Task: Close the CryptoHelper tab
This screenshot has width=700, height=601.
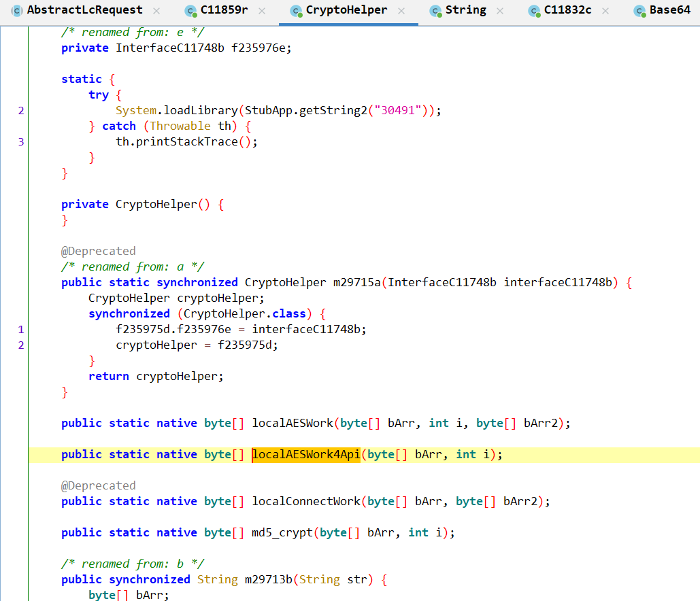Action: 401,11
